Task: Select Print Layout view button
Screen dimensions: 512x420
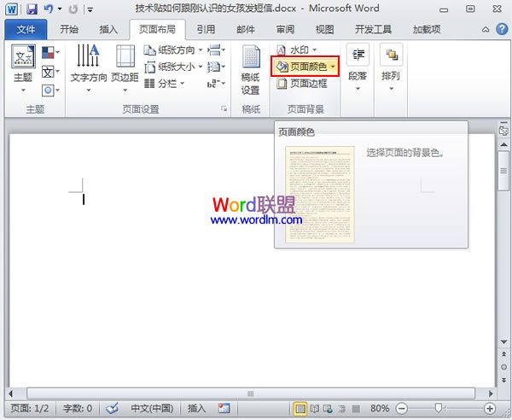Action: 300,408
